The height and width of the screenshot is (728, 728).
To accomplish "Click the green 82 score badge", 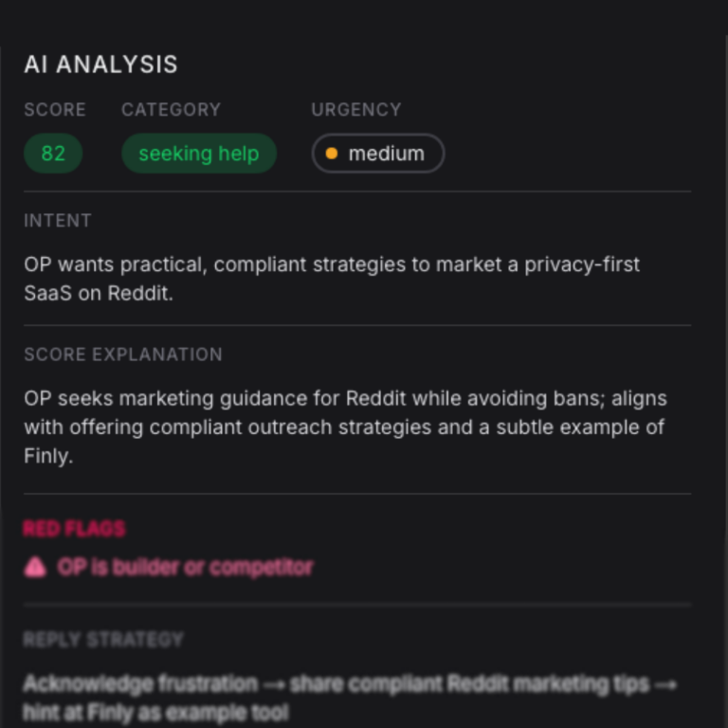I will pos(53,154).
